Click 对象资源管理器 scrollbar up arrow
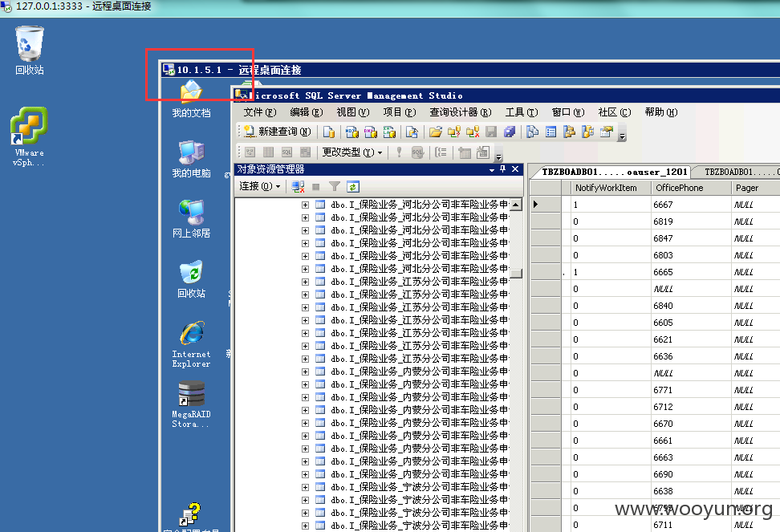This screenshot has height=532, width=780. click(x=516, y=205)
